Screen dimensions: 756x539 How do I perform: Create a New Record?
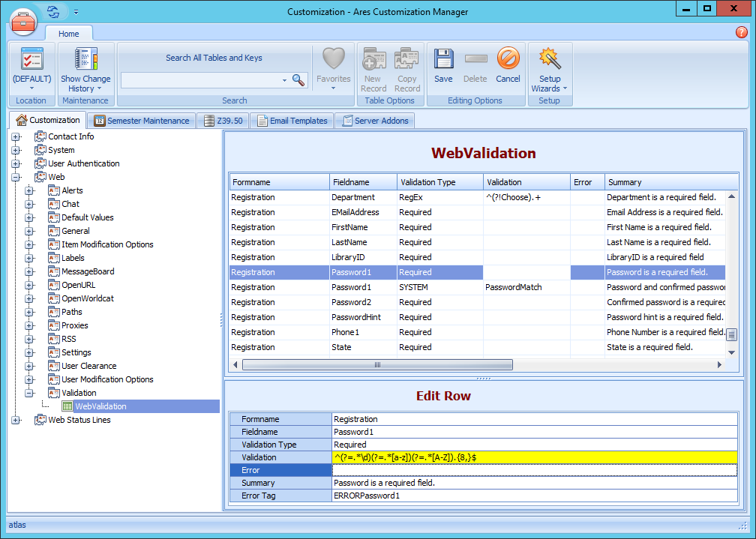(373, 60)
